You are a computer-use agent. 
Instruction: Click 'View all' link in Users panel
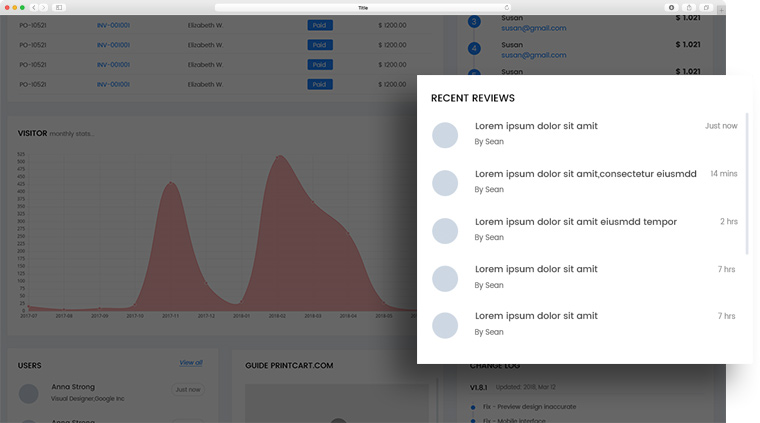point(191,363)
